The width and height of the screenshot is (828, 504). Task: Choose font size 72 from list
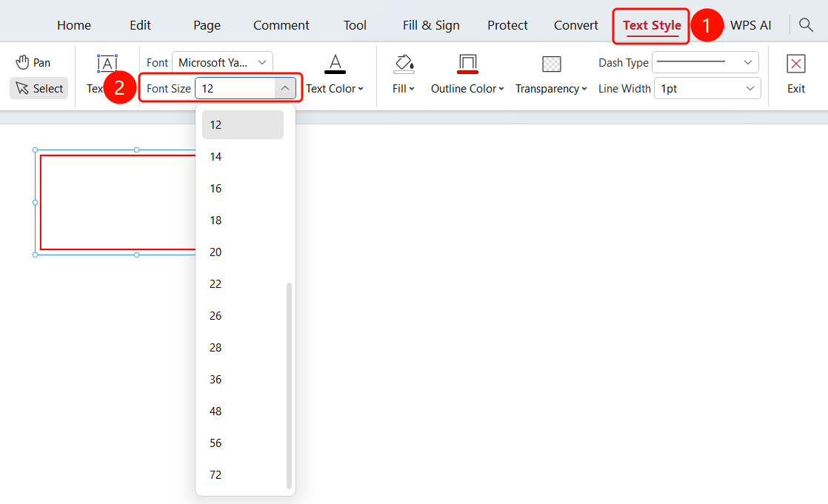[x=243, y=475]
